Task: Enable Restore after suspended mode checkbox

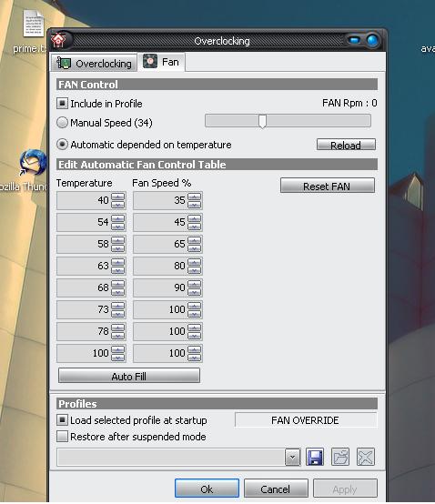Action: (x=63, y=437)
